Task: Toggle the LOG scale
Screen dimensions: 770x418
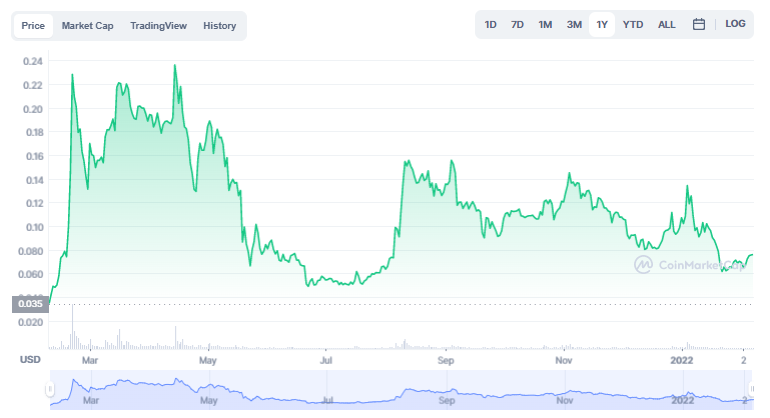Action: tap(735, 24)
